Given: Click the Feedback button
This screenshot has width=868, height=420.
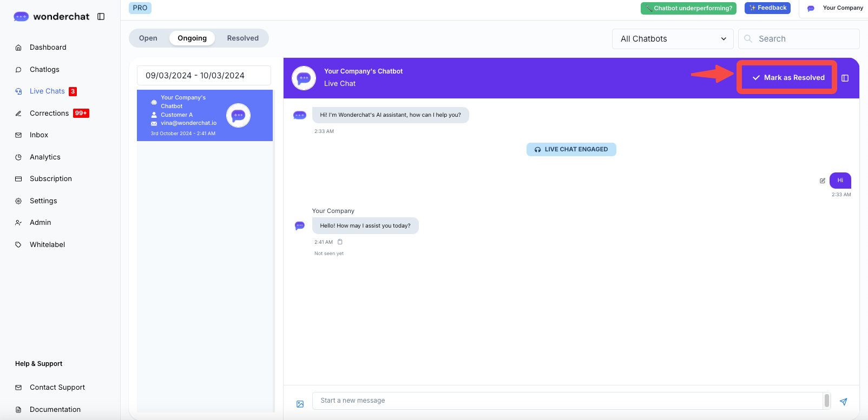Looking at the screenshot, I should pos(767,8).
